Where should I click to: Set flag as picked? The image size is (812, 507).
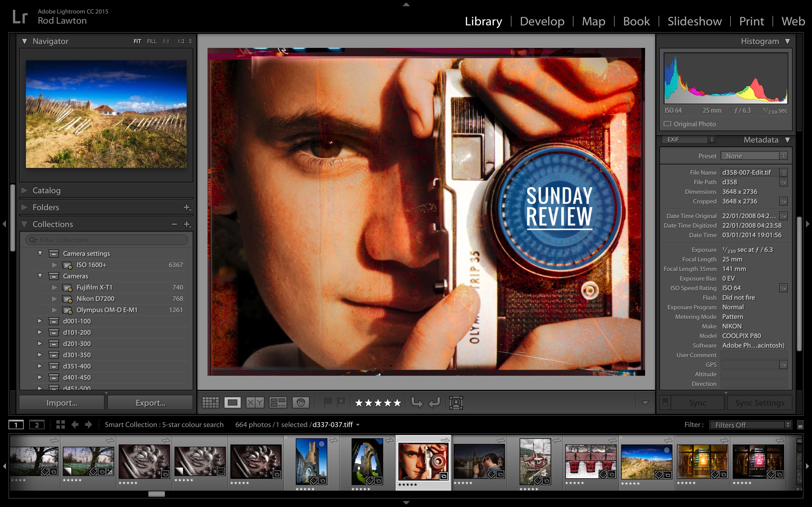tap(328, 402)
